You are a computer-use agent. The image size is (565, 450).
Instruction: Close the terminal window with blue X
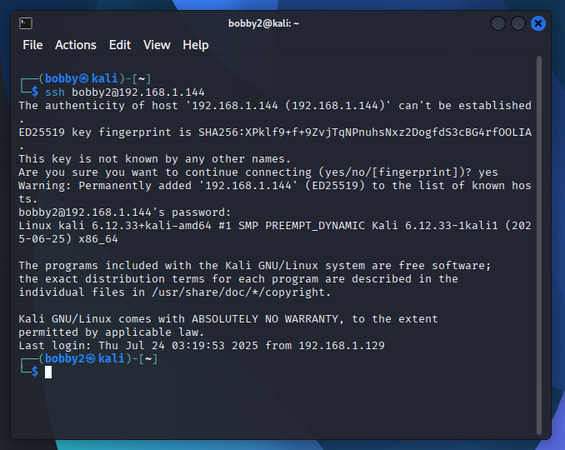coord(538,24)
